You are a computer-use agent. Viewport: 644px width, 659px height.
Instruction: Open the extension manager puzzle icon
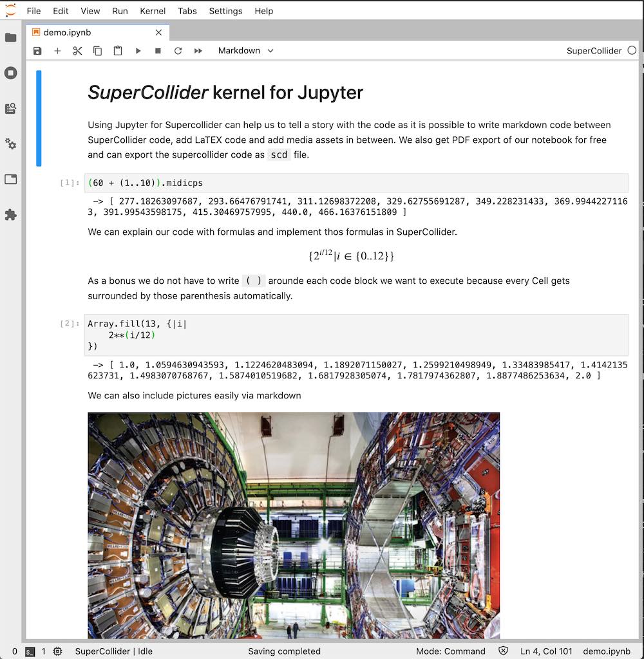11,215
